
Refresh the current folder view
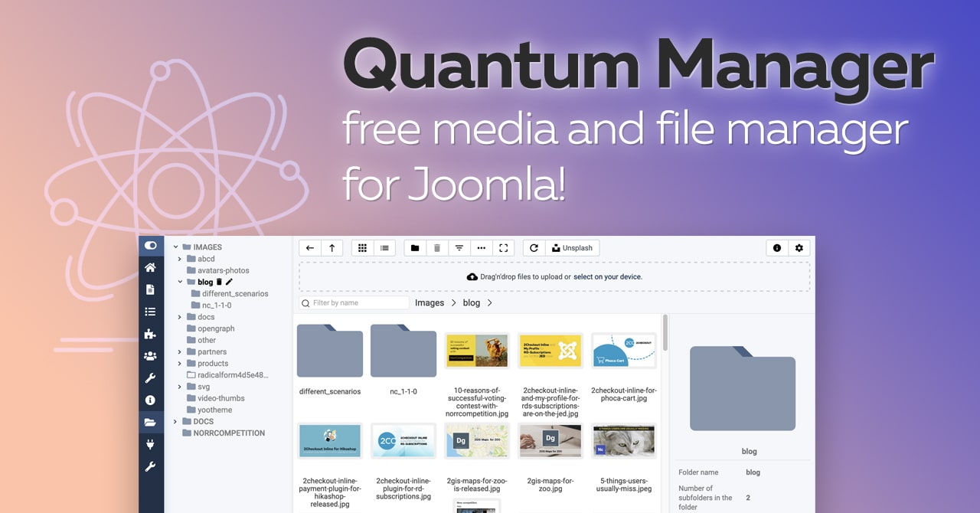point(534,247)
